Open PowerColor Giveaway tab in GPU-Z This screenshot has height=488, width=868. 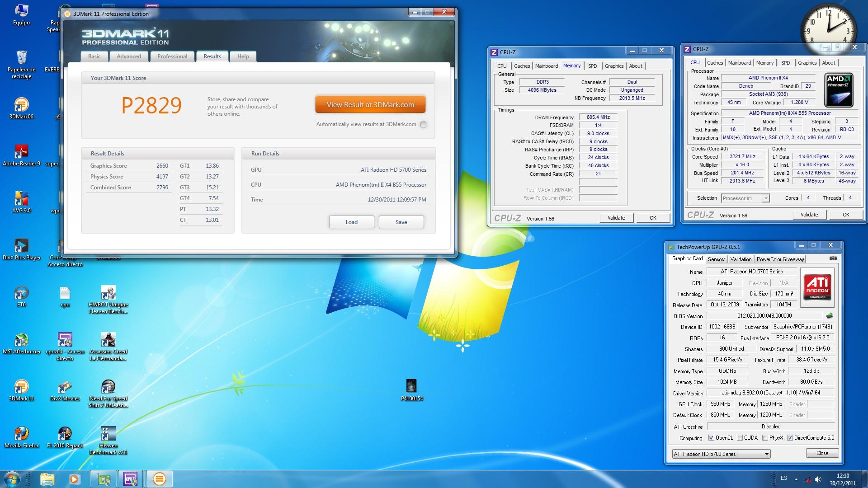pos(780,259)
